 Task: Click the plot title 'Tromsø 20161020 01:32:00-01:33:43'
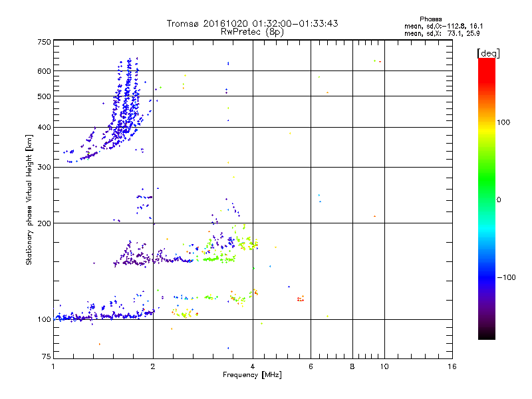[252, 23]
